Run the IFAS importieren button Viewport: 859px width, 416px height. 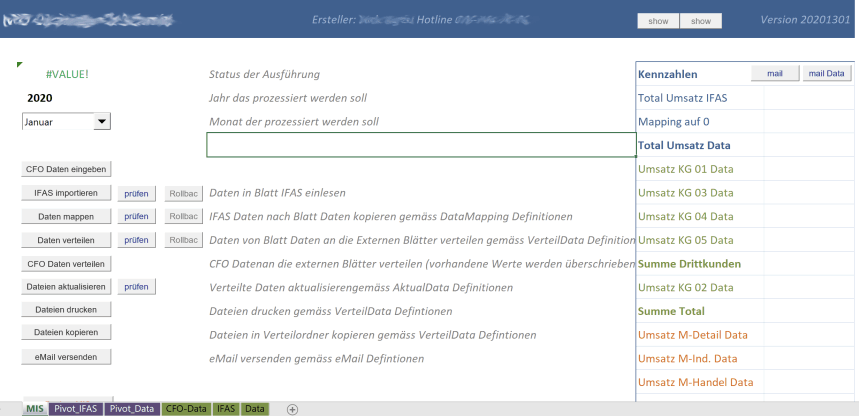click(66, 193)
